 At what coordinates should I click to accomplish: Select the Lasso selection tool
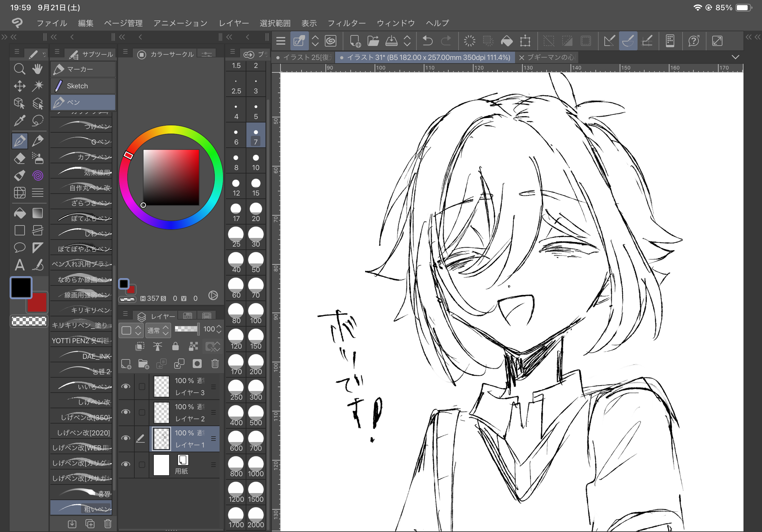pos(38,121)
